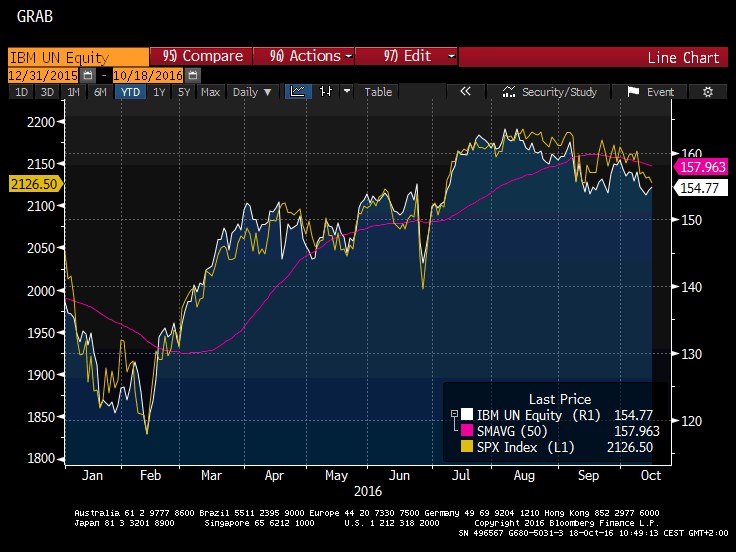Select the Max range button
The image size is (736, 552).
coord(210,92)
